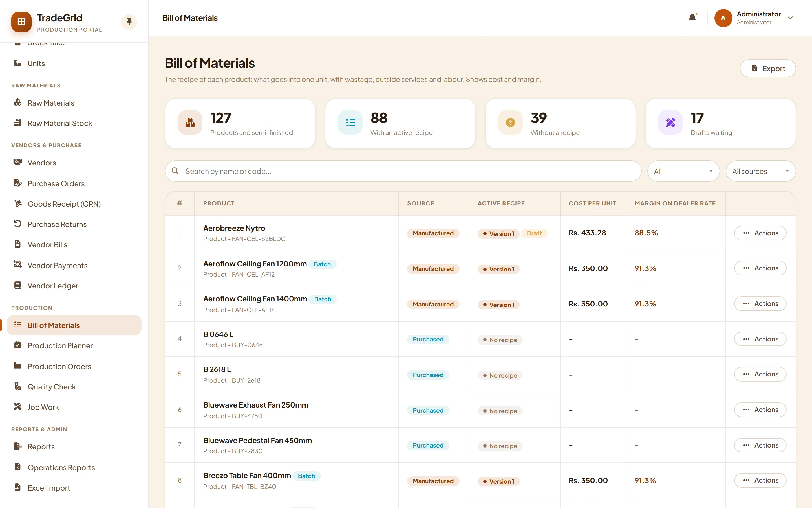The width and height of the screenshot is (812, 508).
Task: Click the pin sidebar icon
Action: click(129, 22)
